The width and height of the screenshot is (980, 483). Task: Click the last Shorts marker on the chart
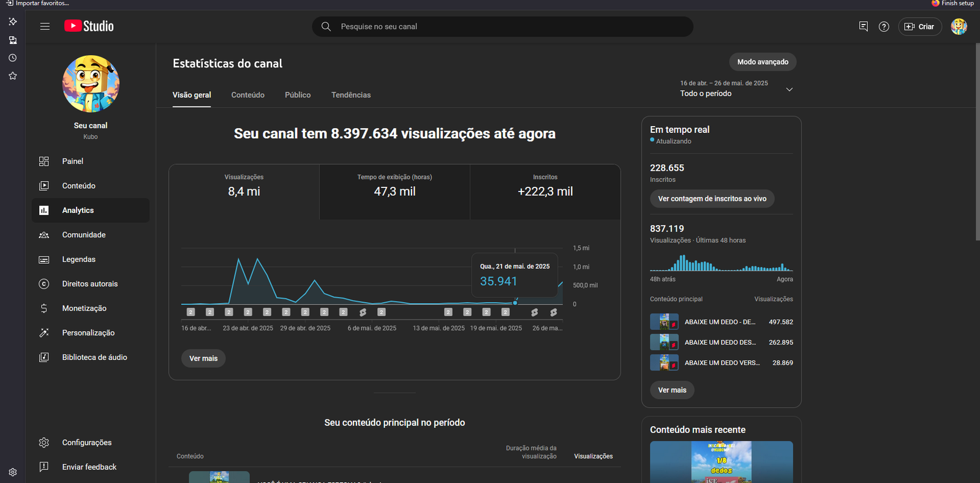(x=554, y=312)
